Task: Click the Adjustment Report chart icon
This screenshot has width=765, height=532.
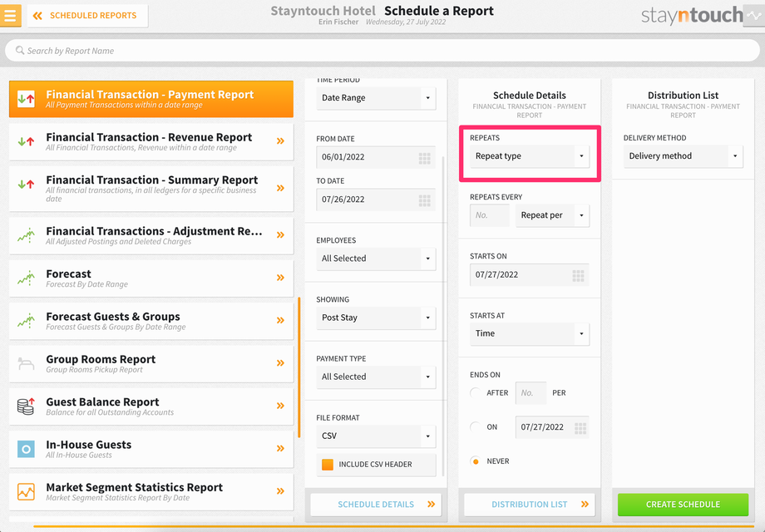Action: tap(26, 235)
